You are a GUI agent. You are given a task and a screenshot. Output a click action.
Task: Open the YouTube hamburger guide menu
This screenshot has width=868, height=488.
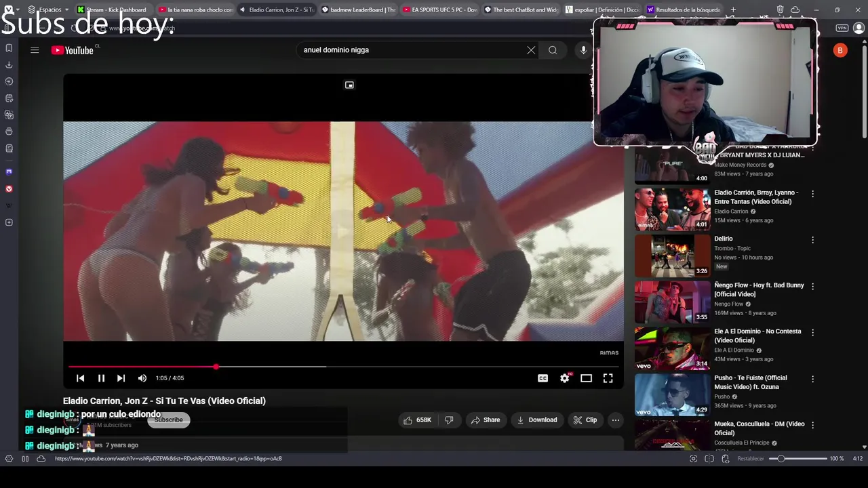(35, 50)
